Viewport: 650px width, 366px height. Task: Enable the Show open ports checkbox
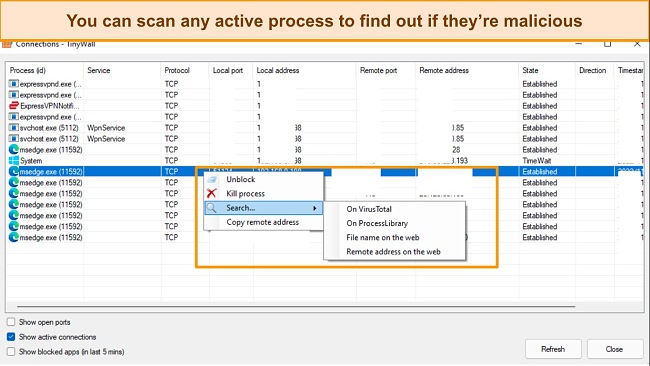point(11,322)
